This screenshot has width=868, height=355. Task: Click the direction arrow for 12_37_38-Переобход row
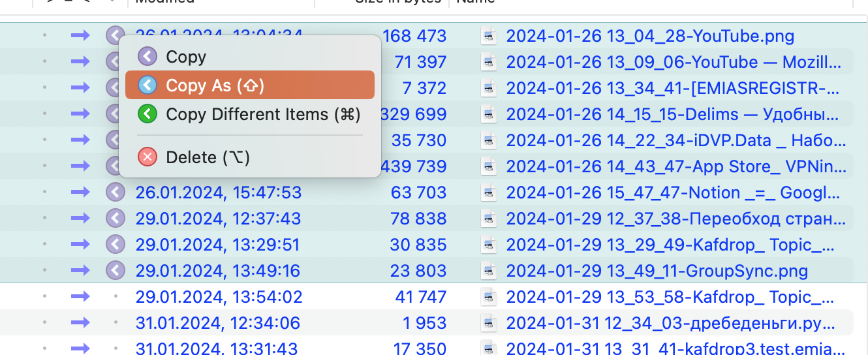pos(80,219)
